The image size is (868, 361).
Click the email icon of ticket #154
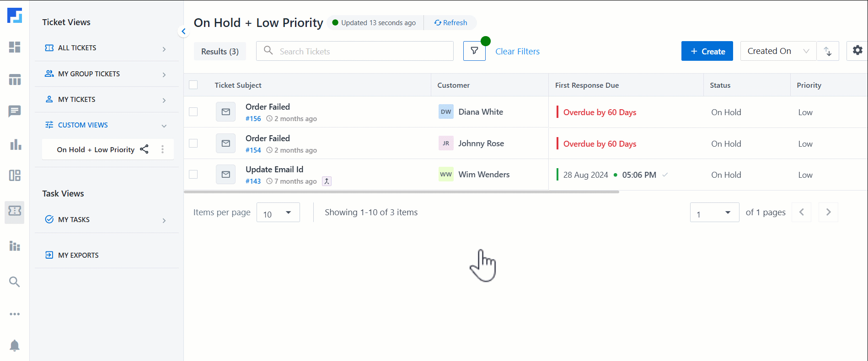(x=226, y=143)
